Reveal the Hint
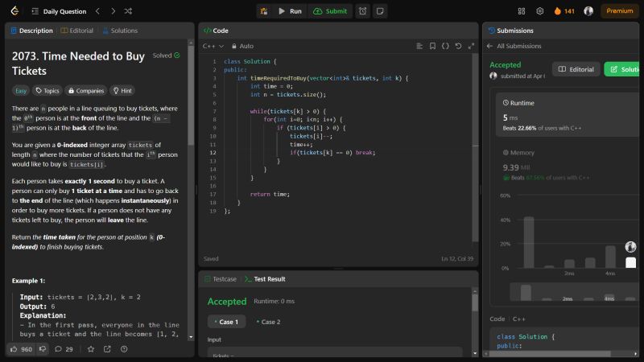 tap(122, 91)
